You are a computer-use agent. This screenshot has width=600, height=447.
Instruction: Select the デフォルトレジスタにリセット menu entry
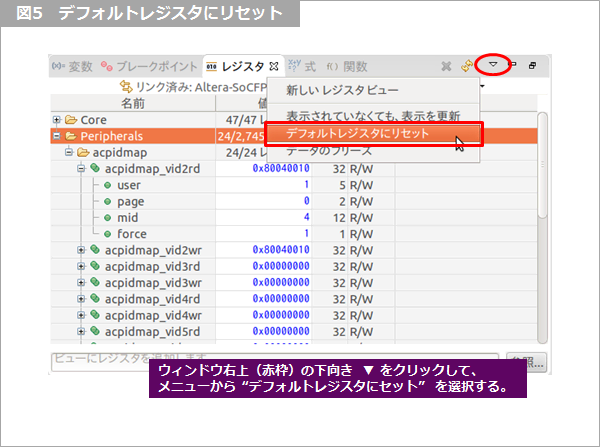tap(370, 134)
